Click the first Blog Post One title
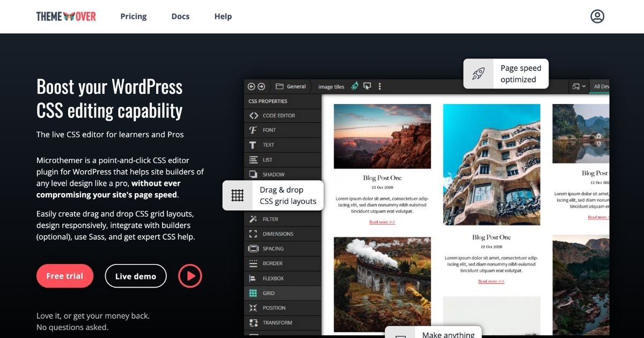Viewport: 644px width, 338px height. (x=382, y=178)
